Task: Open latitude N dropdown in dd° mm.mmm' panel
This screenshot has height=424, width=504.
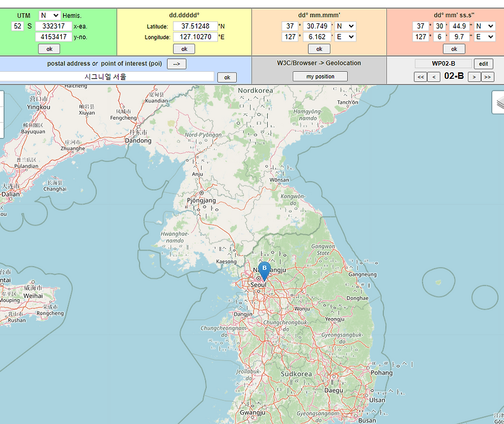Action: (x=345, y=26)
